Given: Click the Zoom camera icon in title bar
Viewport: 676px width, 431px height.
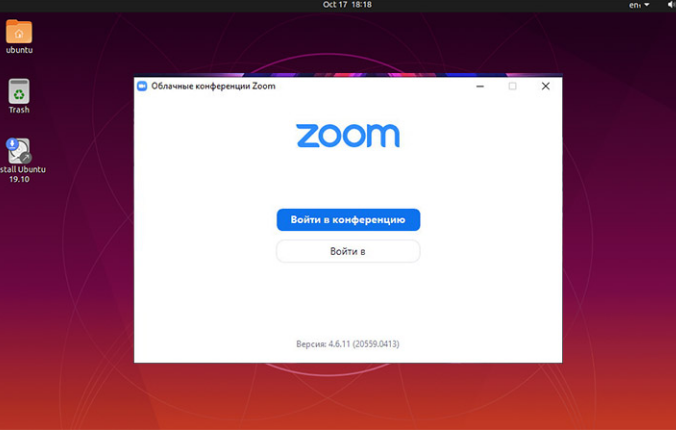Looking at the screenshot, I should [x=142, y=86].
